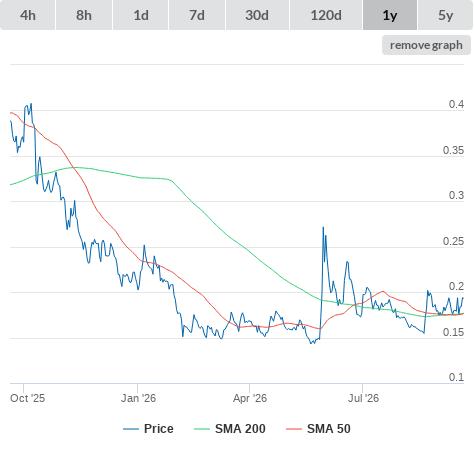Click the Apr '26 axis label

(250, 398)
